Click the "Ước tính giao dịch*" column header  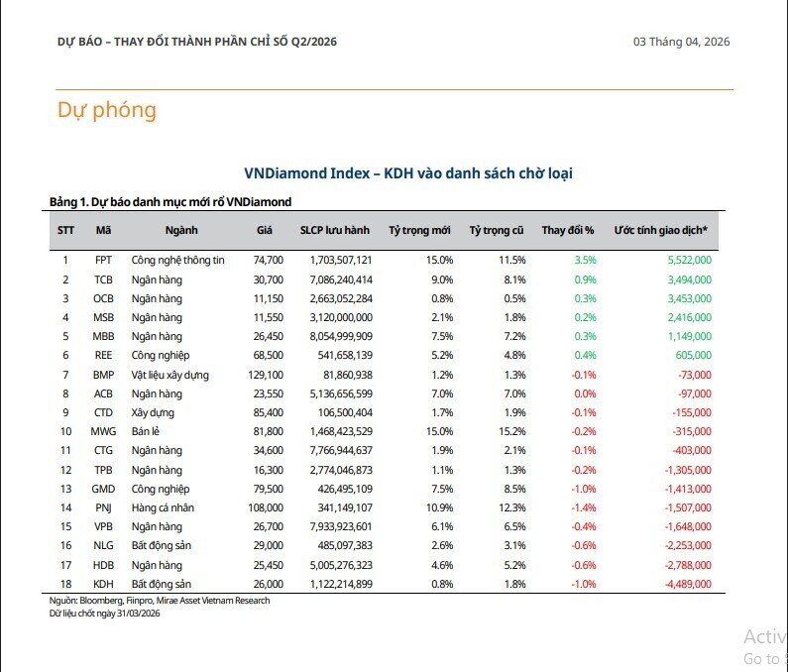click(x=660, y=230)
